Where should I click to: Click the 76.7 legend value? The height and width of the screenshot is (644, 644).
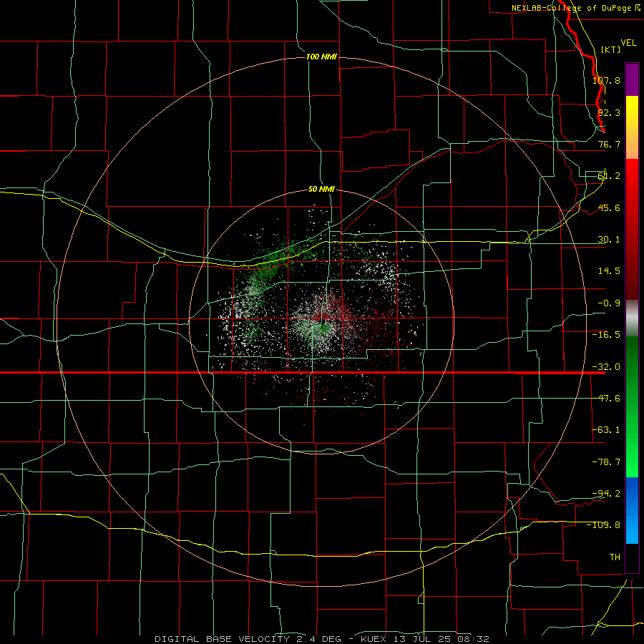click(x=609, y=144)
